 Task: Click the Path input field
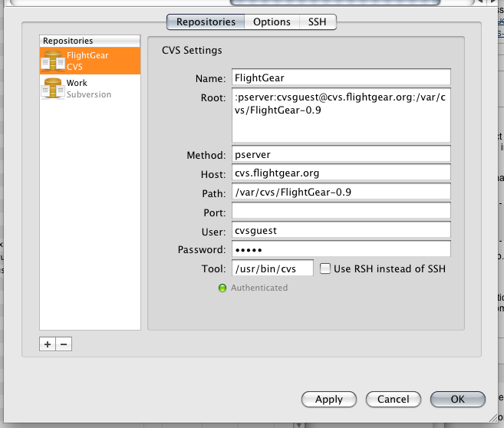[340, 192]
